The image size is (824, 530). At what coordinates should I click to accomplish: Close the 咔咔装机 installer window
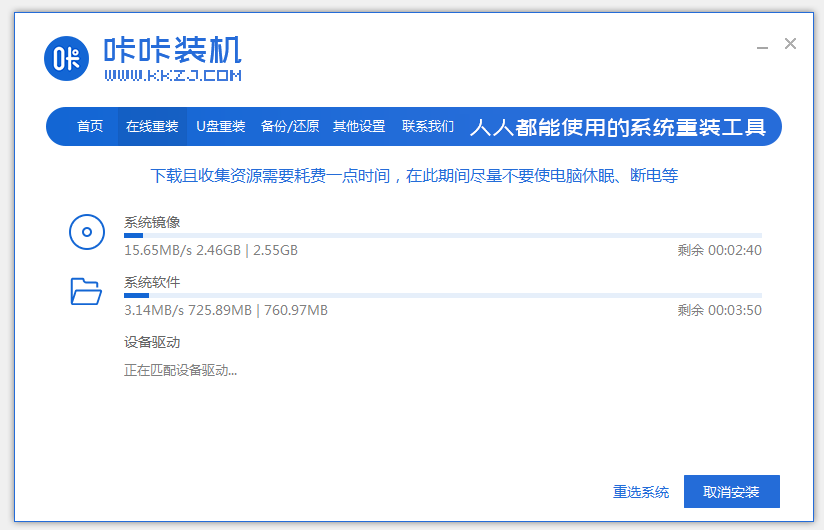pos(790,44)
